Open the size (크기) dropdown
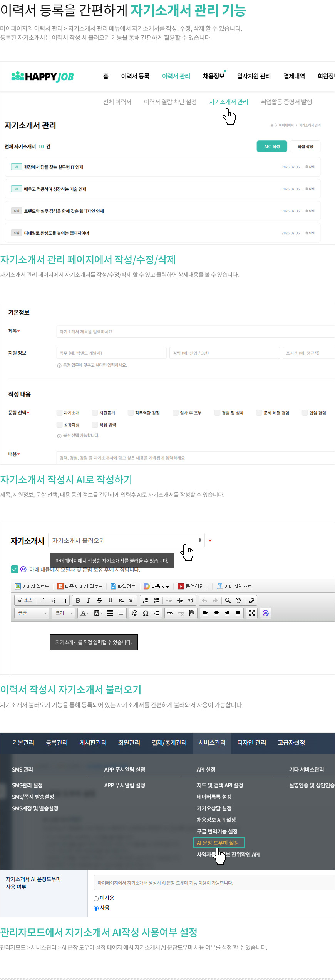The width and height of the screenshot is (335, 980). [x=64, y=613]
